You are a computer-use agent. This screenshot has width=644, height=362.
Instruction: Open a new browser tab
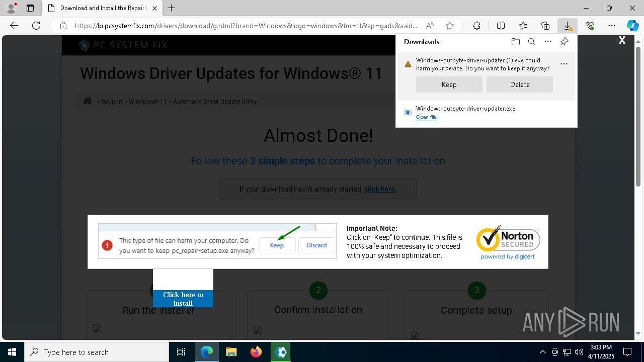pos(172,8)
